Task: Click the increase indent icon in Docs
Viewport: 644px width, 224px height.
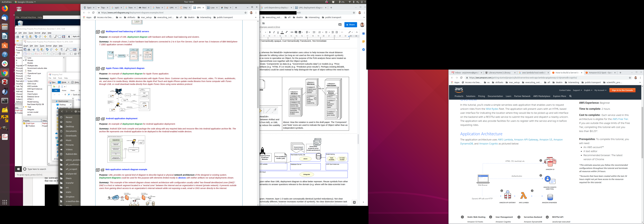Action: point(337,32)
